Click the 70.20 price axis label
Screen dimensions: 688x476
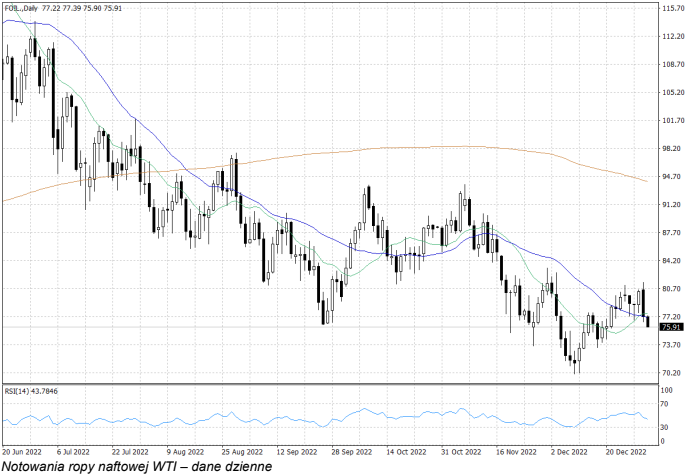[672, 373]
